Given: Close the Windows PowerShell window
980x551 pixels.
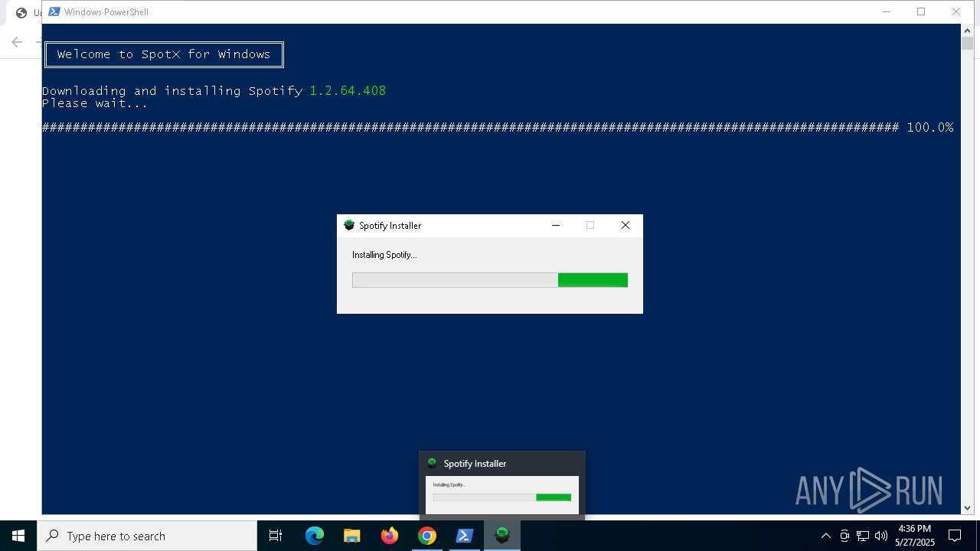Looking at the screenshot, I should 956,11.
